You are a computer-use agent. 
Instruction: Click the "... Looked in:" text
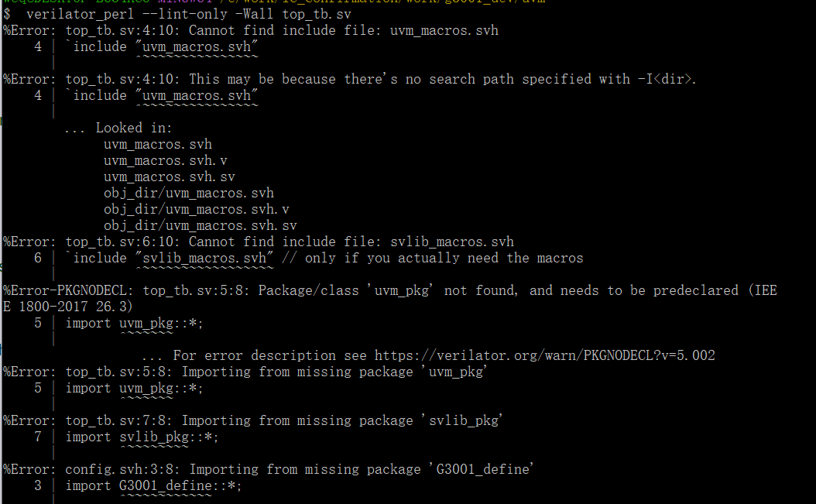(x=118, y=128)
